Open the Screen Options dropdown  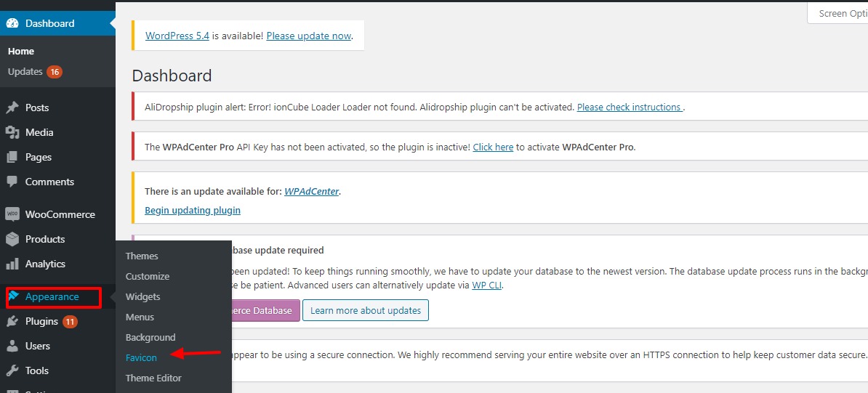(840, 13)
